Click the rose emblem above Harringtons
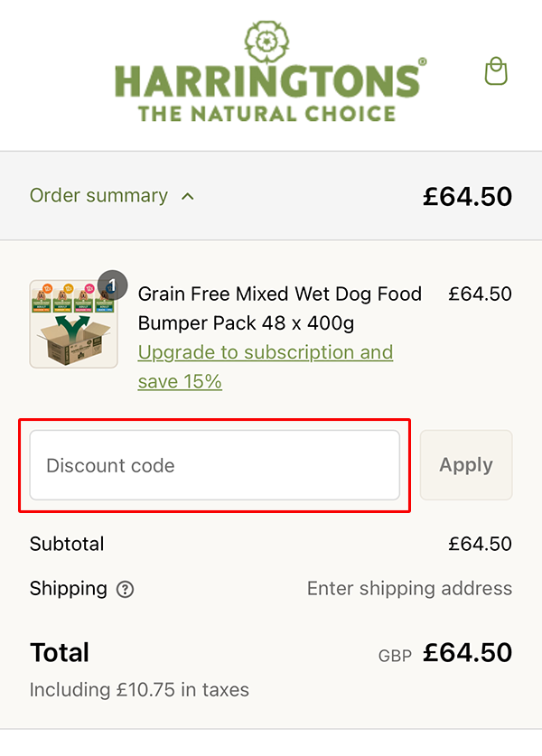 [x=266, y=42]
